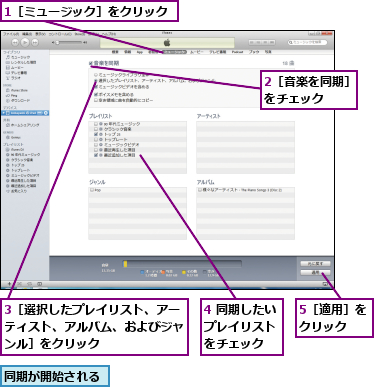Click the add playlist plus icon
This screenshot has height=387, width=374.
pyautogui.click(x=9, y=284)
